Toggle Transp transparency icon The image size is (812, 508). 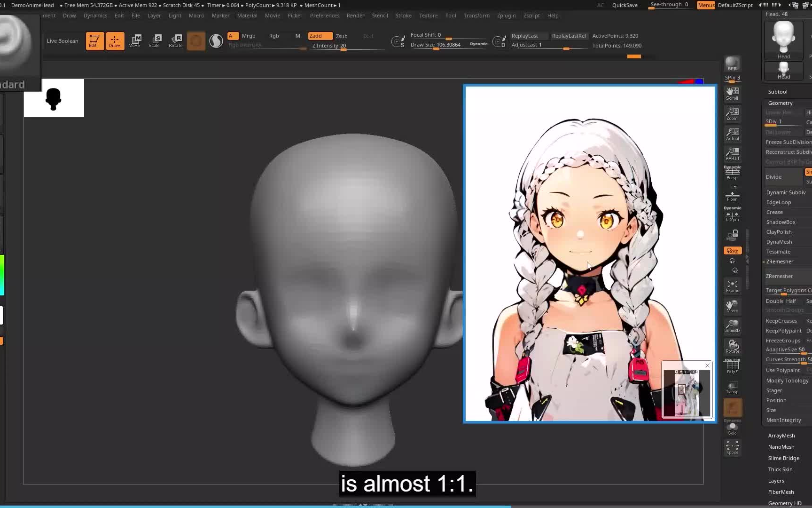[732, 387]
